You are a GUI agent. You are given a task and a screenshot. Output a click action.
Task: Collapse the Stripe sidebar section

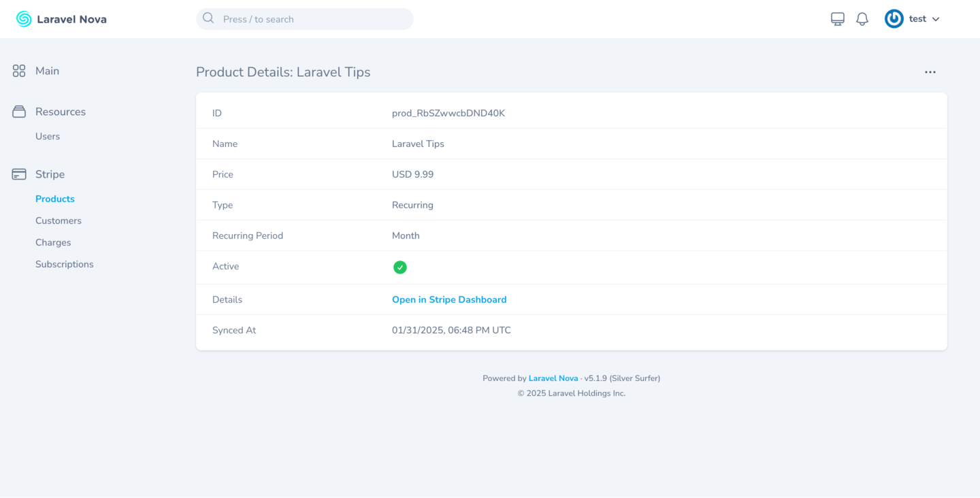click(x=50, y=174)
